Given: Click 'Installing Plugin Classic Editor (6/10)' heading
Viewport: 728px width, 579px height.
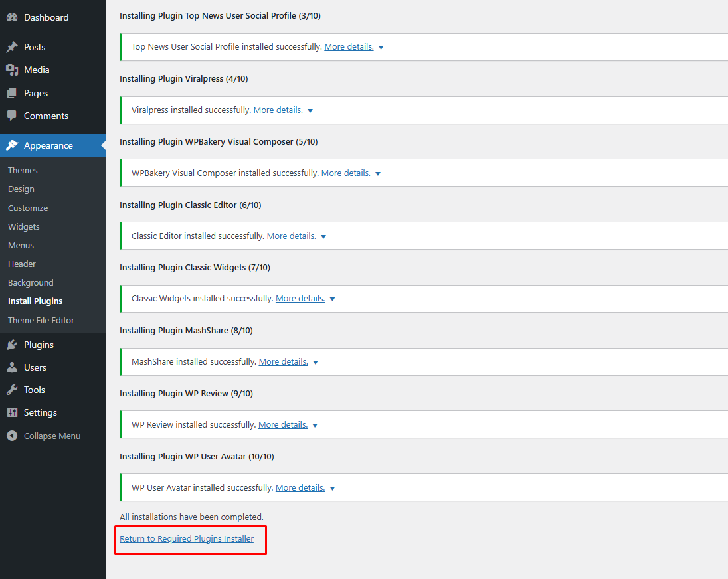Looking at the screenshot, I should pos(191,205).
